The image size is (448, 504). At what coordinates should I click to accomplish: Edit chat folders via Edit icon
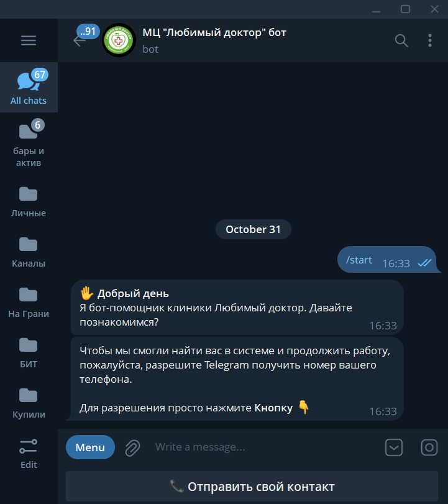click(x=29, y=454)
